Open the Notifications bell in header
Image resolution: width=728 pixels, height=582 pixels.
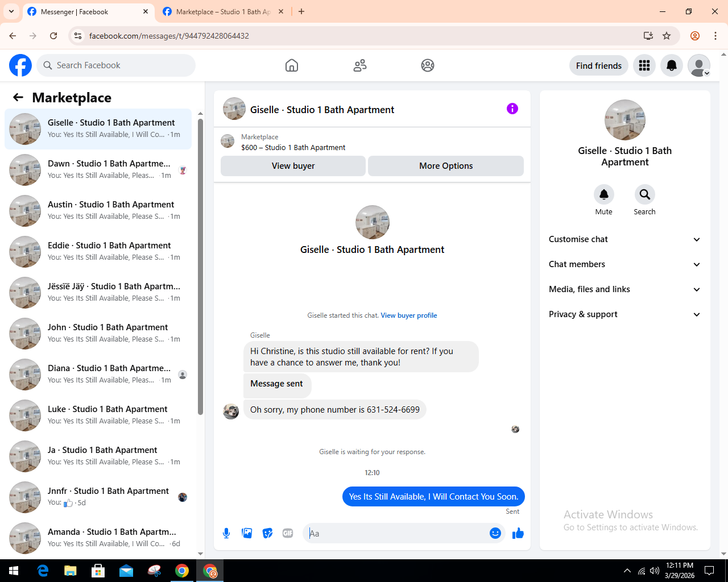[672, 65]
